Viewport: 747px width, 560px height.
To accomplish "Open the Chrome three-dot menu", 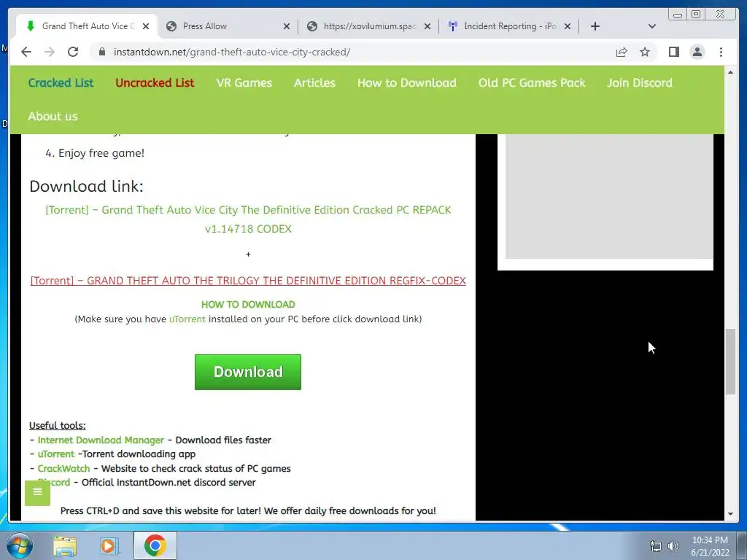I will click(x=721, y=52).
